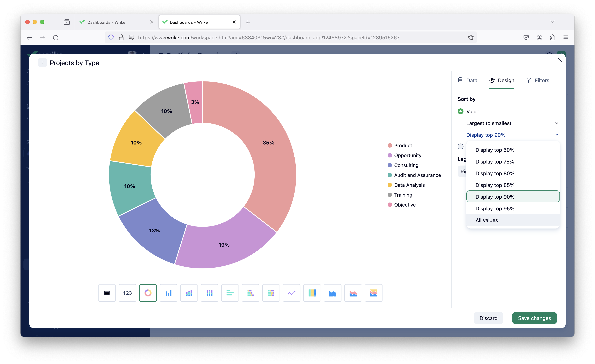This screenshot has height=364, width=595.
Task: Select the table chart type icon
Action: pos(107,293)
